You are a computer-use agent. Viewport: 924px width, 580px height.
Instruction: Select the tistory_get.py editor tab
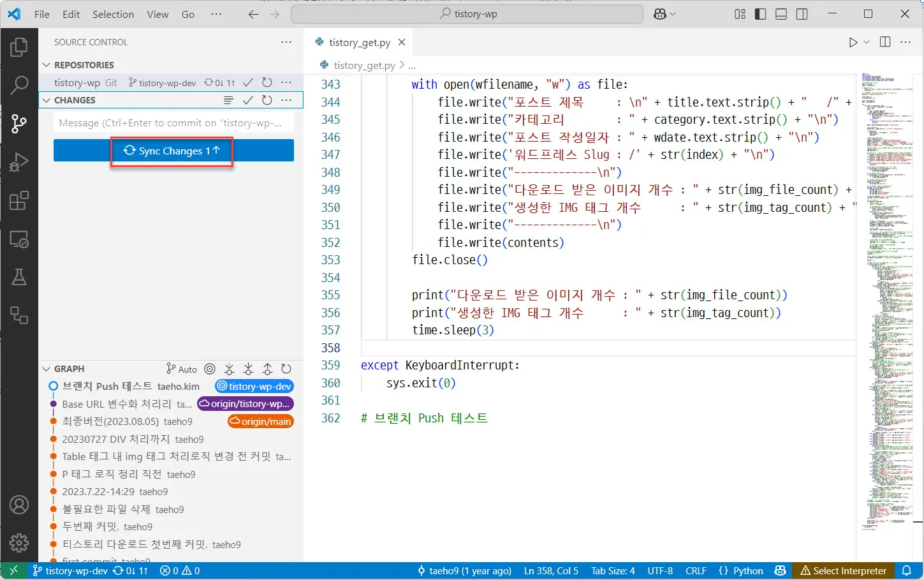click(x=360, y=42)
